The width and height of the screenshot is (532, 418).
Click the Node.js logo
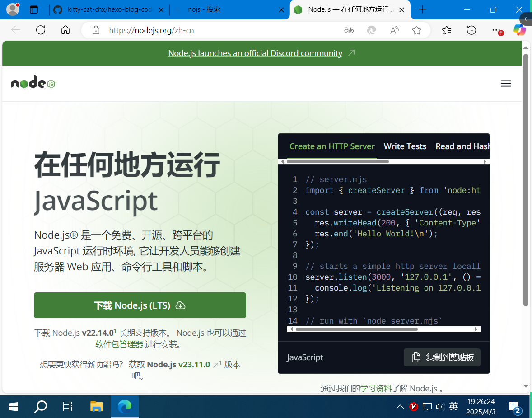[x=33, y=83]
